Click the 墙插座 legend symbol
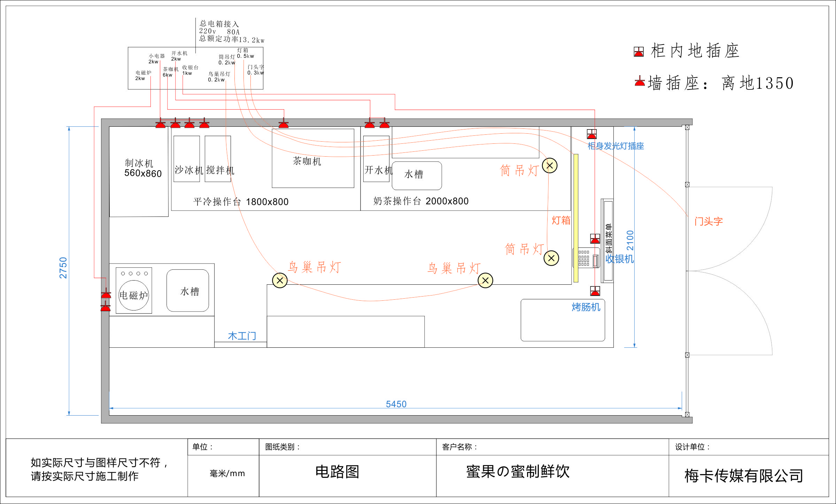Screen dimensions: 836x504 point(640,81)
